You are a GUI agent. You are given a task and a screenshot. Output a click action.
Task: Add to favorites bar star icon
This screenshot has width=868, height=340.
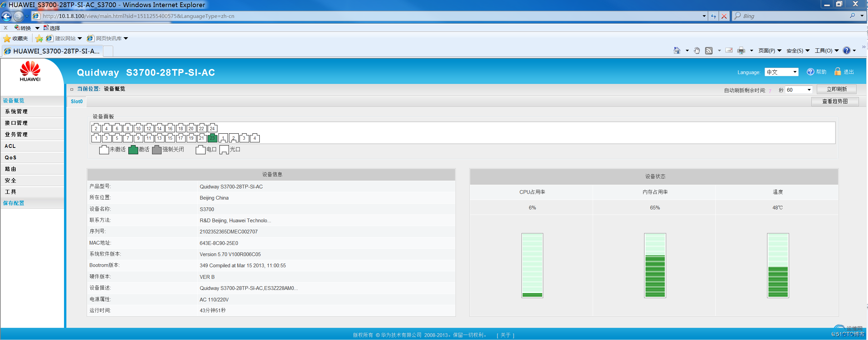click(x=39, y=38)
